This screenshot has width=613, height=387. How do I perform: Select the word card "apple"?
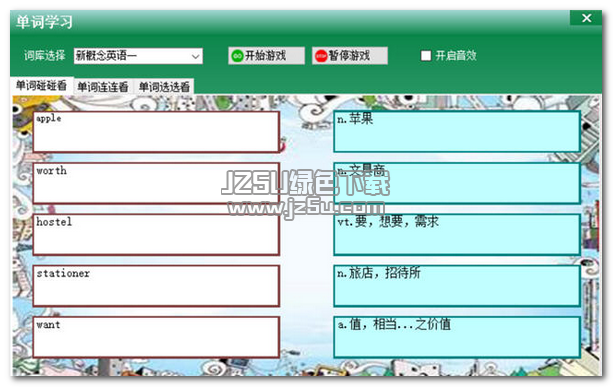156,132
